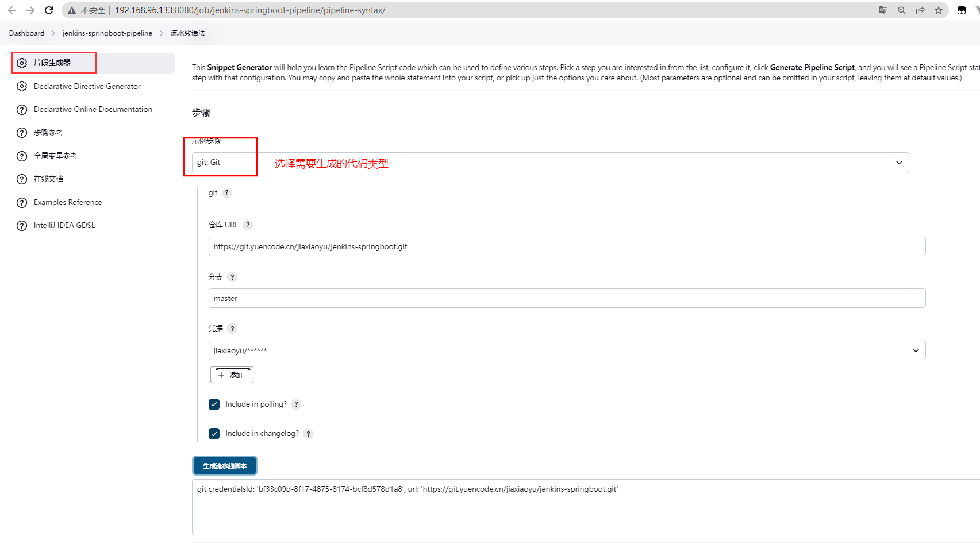This screenshot has height=552, width=980.
Task: Go to Dashboard breadcrumb
Action: pos(26,33)
